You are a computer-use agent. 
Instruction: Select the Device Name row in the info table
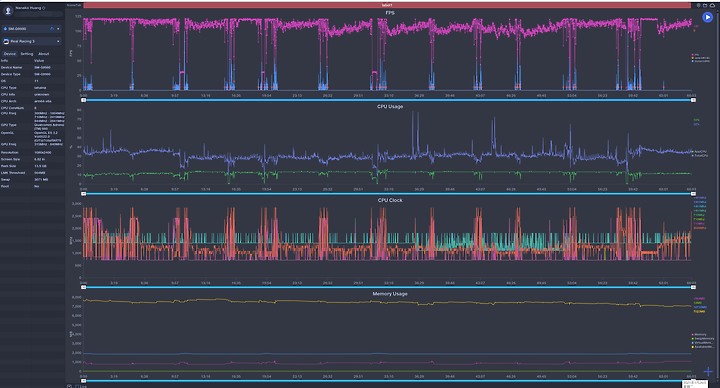pyautogui.click(x=33, y=67)
